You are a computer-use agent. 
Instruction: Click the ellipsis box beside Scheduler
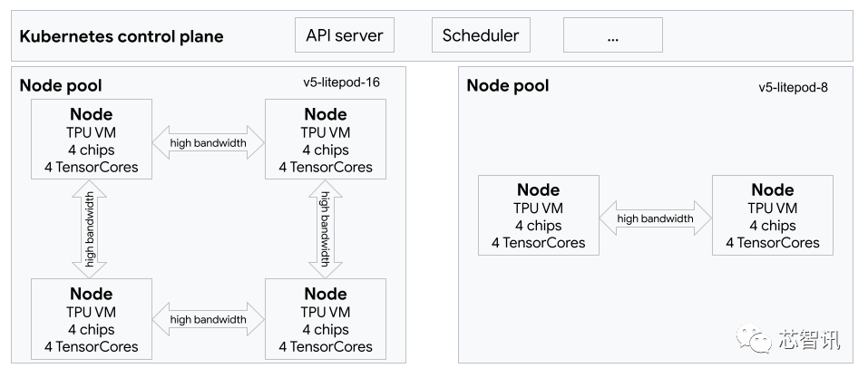click(x=613, y=34)
